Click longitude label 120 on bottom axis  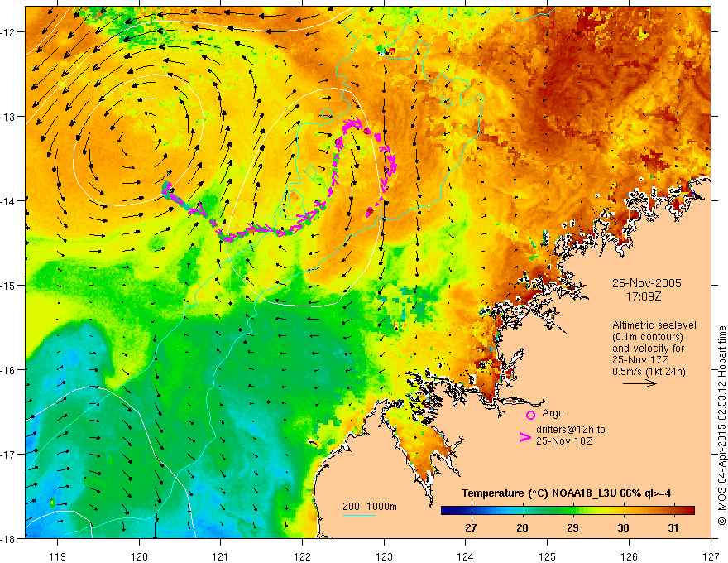(139, 556)
